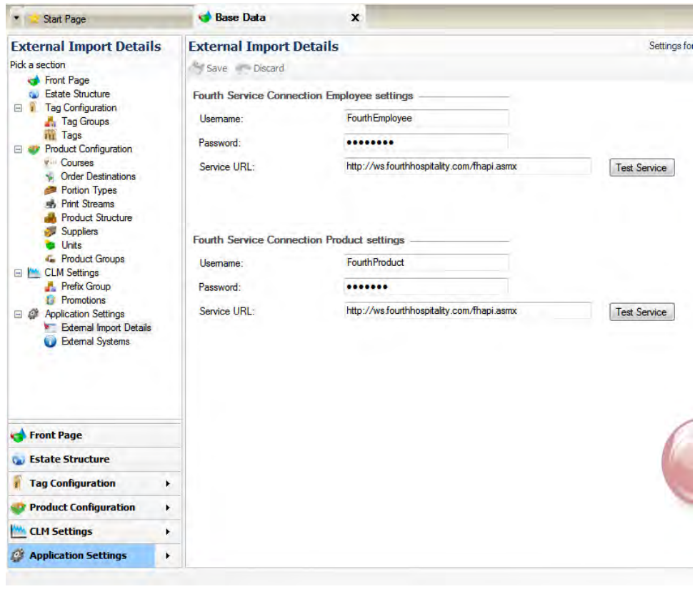
Task: Click the CLM Settings chart icon in tree
Action: click(x=34, y=272)
